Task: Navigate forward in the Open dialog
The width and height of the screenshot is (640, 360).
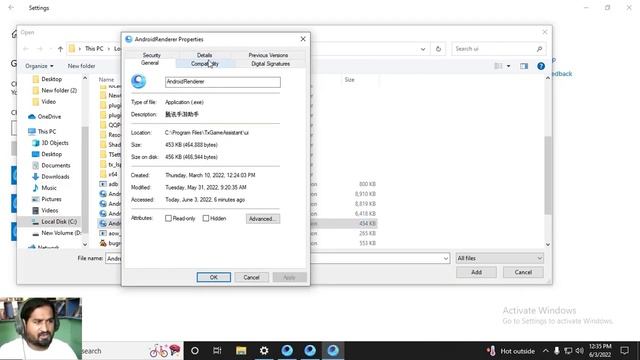Action: tap(40, 49)
